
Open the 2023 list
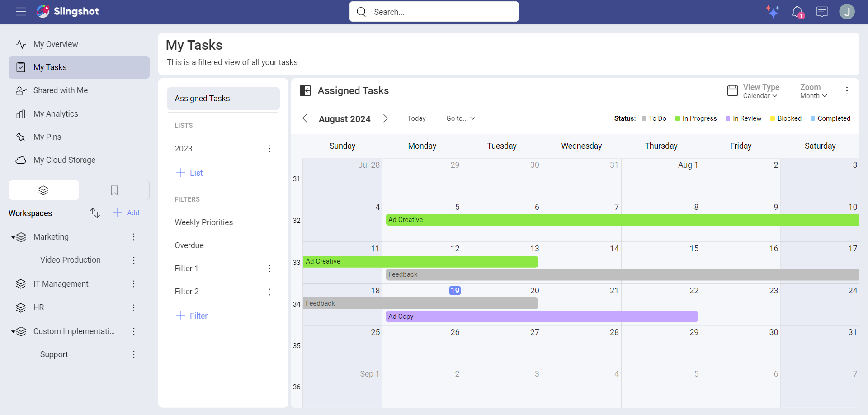(184, 149)
